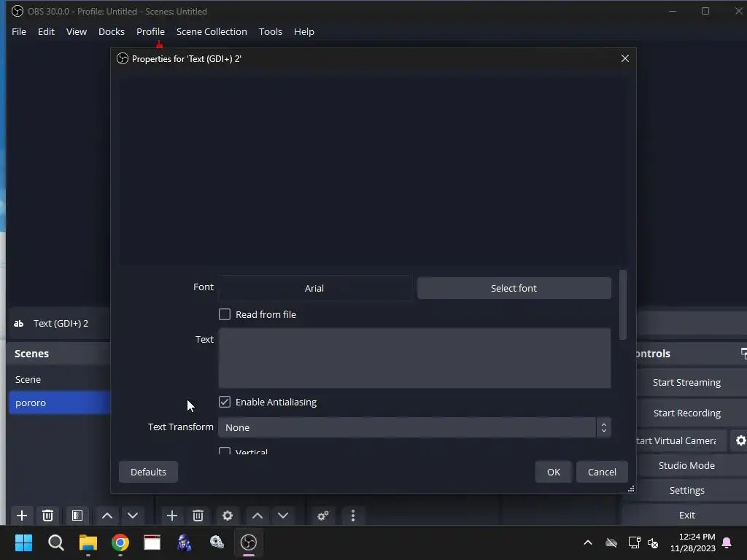Open the hooded character app in taskbar
Screen dimensions: 747x560
pyautogui.click(x=185, y=542)
